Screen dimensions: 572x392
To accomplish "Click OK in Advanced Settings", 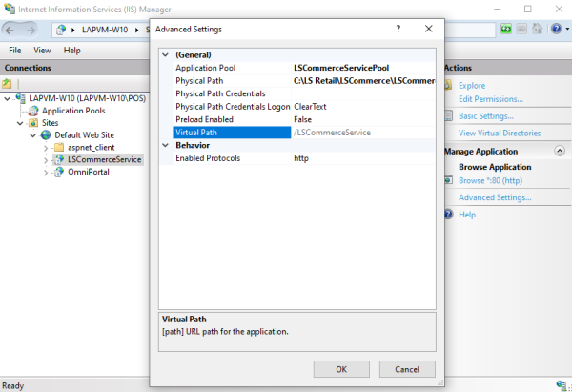I will coord(341,369).
